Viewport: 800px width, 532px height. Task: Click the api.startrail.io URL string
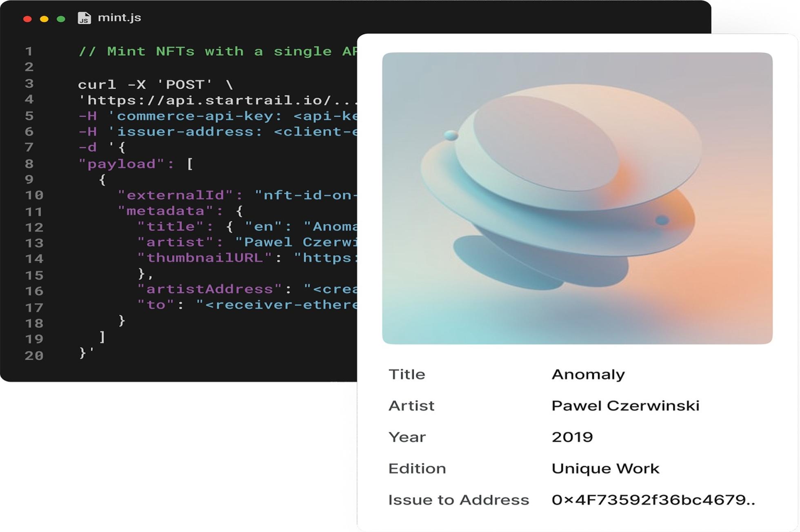click(218, 100)
